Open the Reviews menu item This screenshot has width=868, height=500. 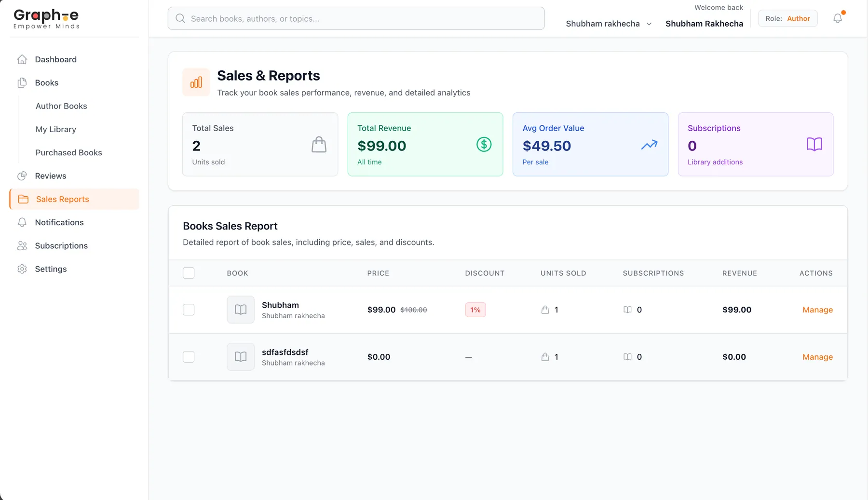click(x=74, y=176)
